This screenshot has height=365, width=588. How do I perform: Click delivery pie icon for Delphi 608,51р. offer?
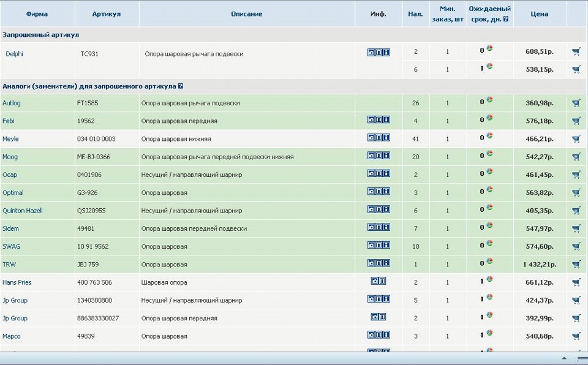point(489,48)
